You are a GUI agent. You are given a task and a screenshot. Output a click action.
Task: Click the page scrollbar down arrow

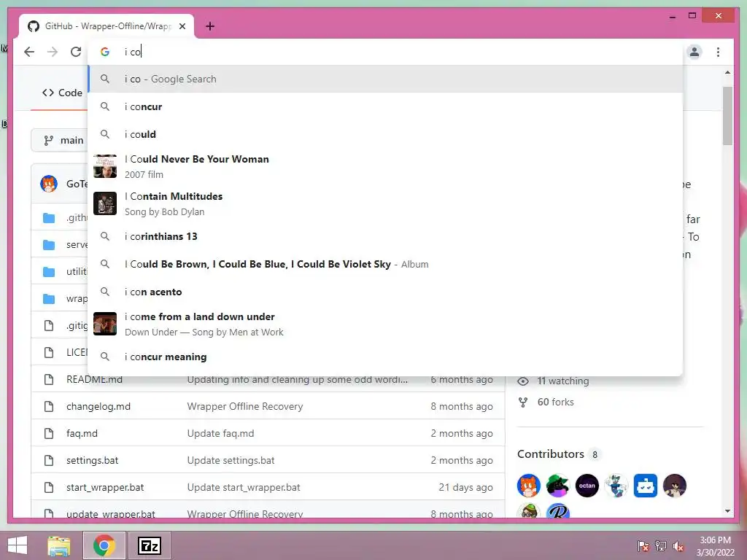click(727, 511)
